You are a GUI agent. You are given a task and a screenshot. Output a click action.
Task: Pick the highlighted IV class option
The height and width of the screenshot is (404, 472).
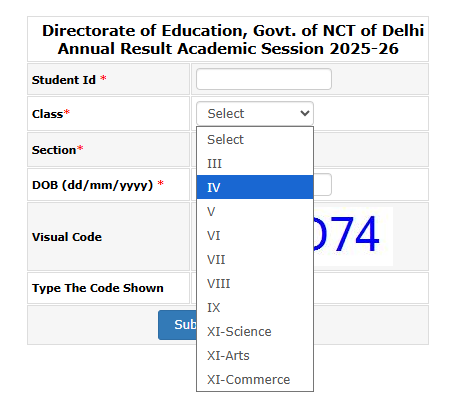[x=255, y=187]
